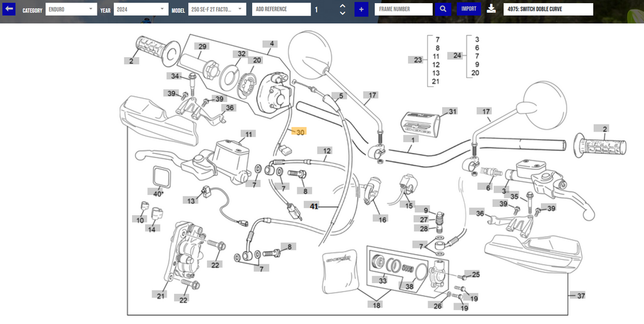Click part label 37 hand guard
This screenshot has width=644, height=324.
(580, 296)
